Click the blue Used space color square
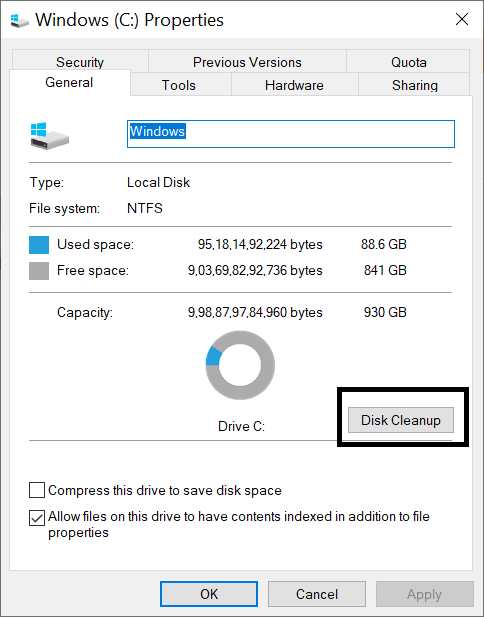484x617 pixels. (x=39, y=245)
